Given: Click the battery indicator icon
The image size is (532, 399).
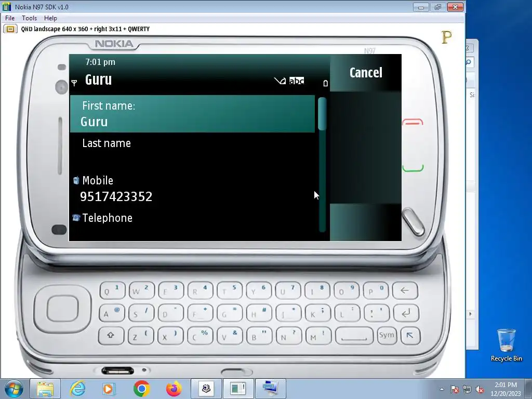Looking at the screenshot, I should tap(325, 83).
